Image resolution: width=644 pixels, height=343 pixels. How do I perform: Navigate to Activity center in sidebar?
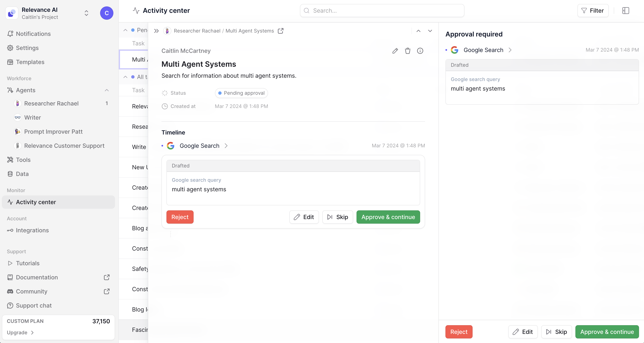[36, 202]
